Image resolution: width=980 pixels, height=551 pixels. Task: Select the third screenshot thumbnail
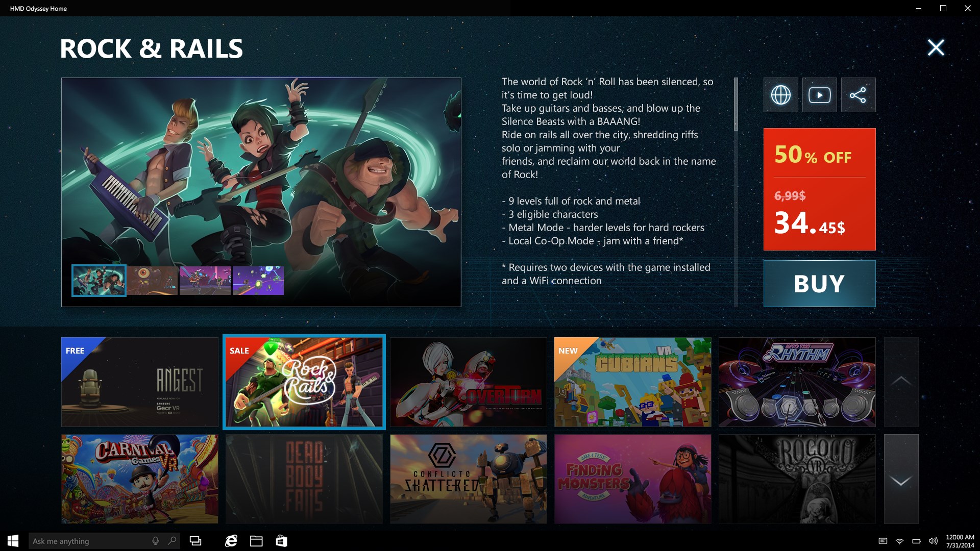[x=205, y=280]
